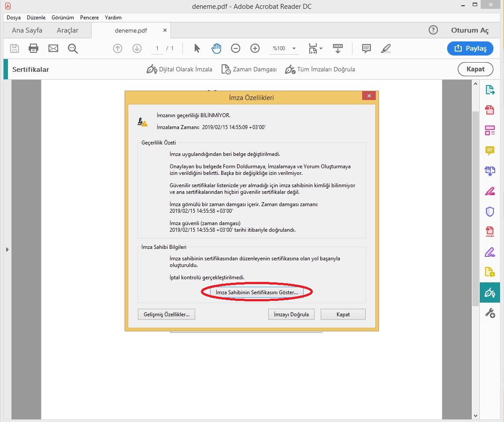Open Help question mark icon
Image resolution: width=504 pixels, height=422 pixels.
[x=433, y=30]
